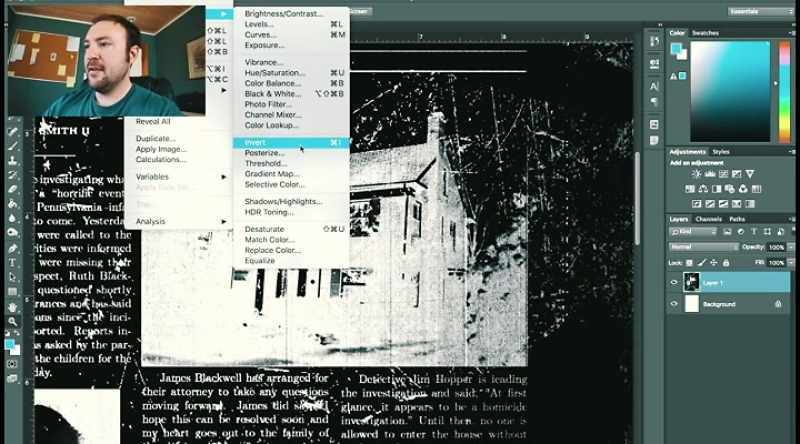The height and width of the screenshot is (444, 800).
Task: Open the layer Fill dropdown arrow
Action: (790, 263)
